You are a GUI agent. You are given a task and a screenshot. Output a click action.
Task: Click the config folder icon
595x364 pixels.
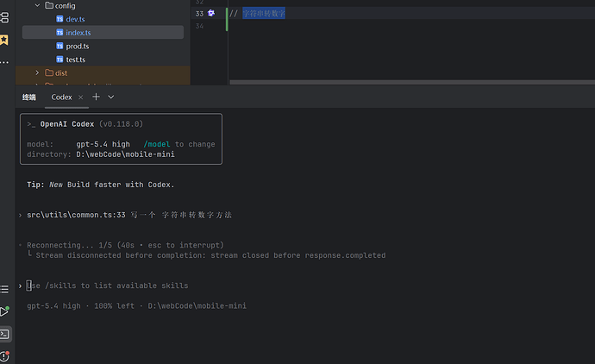[x=49, y=5]
